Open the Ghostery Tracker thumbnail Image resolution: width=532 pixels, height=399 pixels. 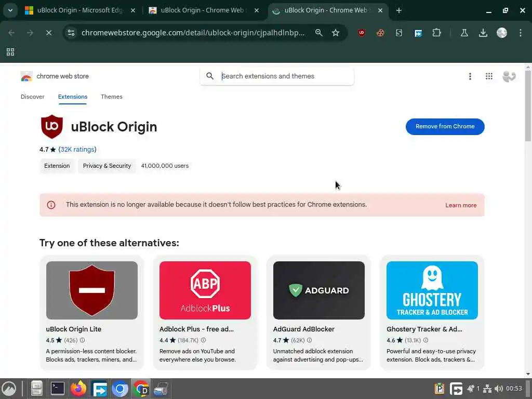pyautogui.click(x=432, y=290)
